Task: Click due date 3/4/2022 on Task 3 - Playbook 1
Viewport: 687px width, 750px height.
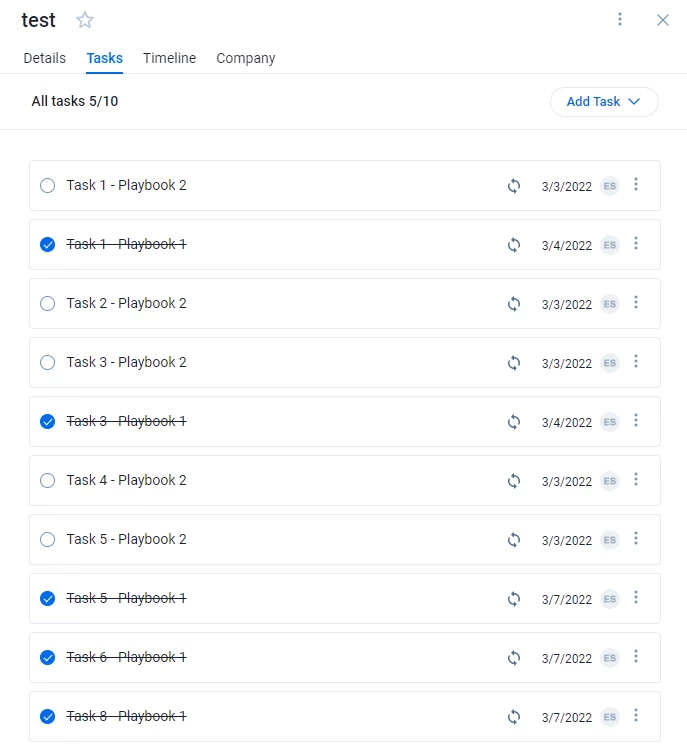Action: point(566,422)
